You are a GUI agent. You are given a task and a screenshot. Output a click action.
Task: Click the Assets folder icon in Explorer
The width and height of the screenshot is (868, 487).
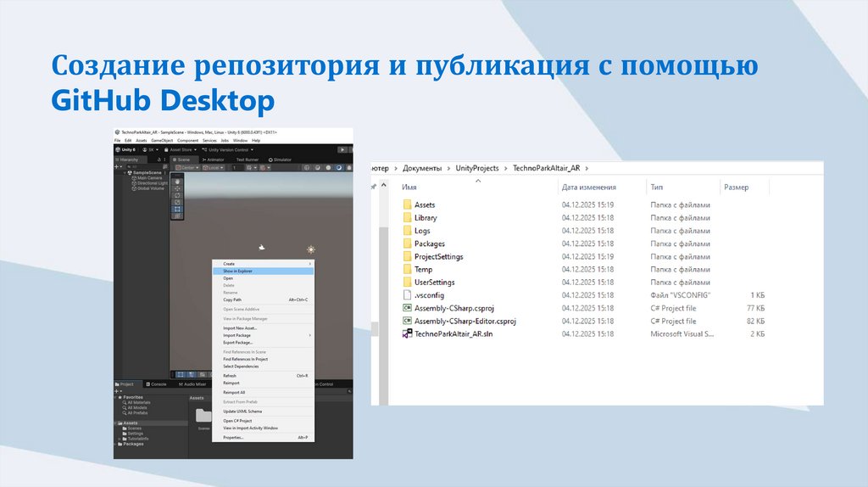click(x=408, y=204)
